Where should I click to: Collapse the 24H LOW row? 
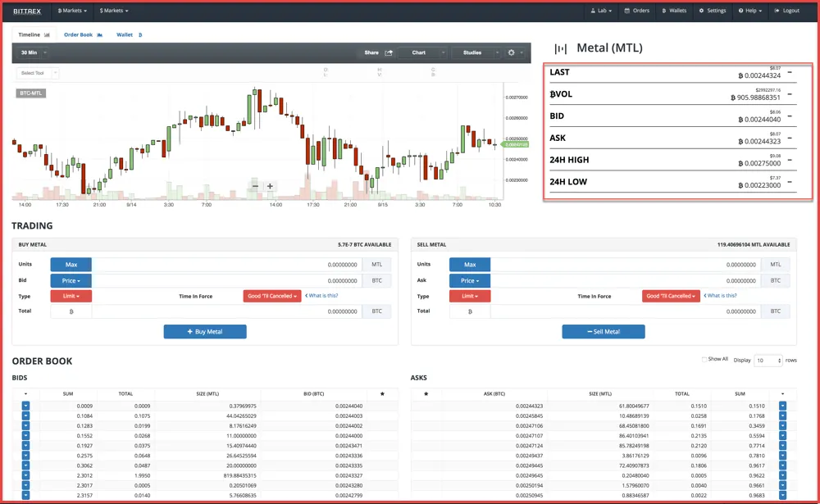pos(790,182)
